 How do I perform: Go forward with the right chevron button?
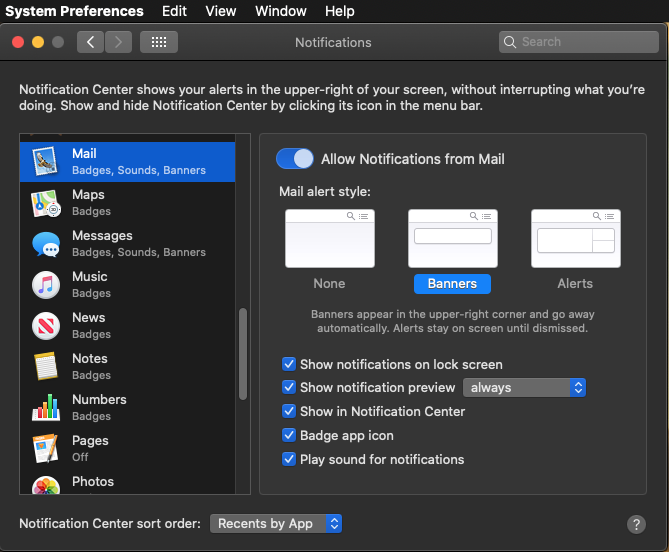(x=118, y=42)
